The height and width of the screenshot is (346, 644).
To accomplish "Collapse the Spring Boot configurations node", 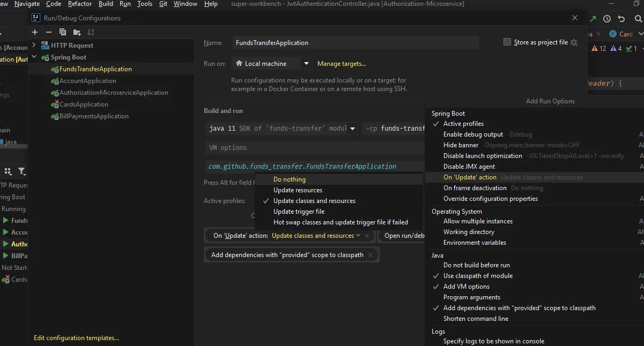I will [34, 57].
